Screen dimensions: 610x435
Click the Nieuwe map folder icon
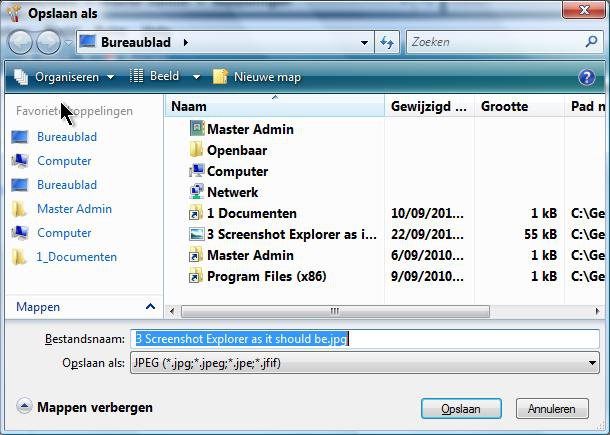[220, 77]
